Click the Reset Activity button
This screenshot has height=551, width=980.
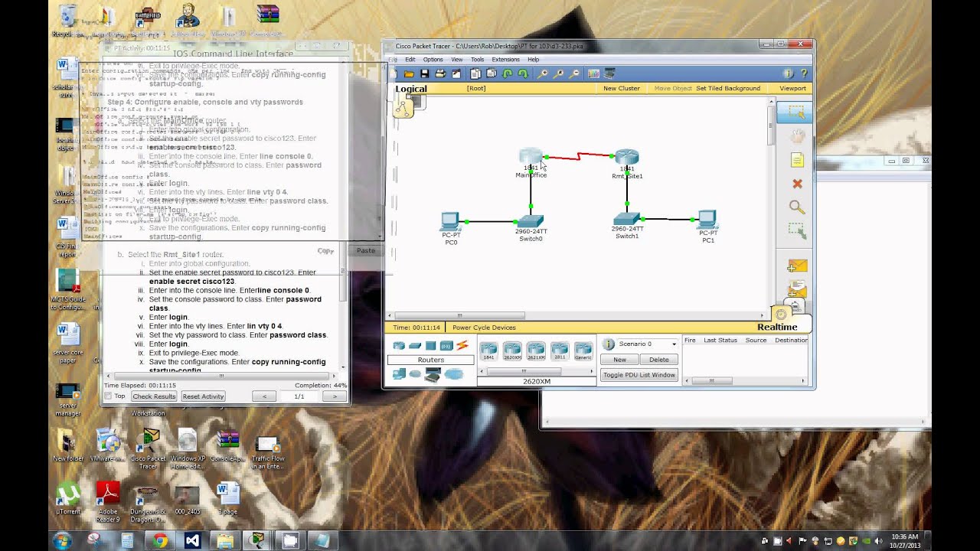(x=203, y=396)
